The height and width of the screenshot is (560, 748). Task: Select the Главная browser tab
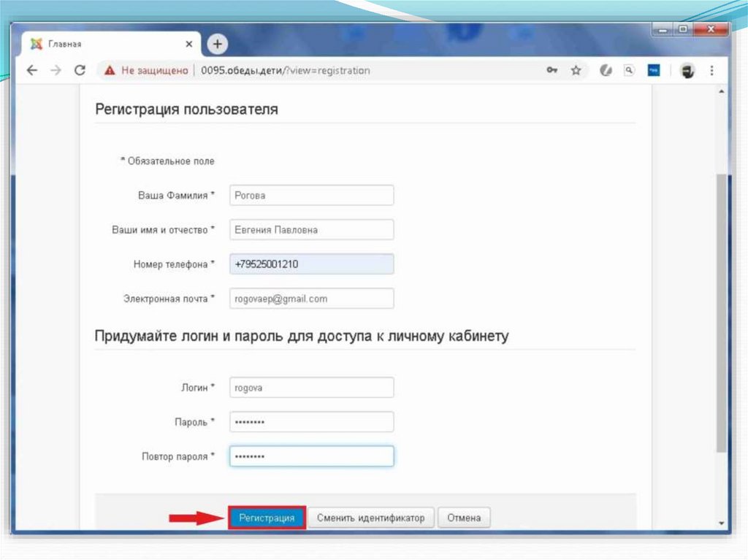pos(111,44)
